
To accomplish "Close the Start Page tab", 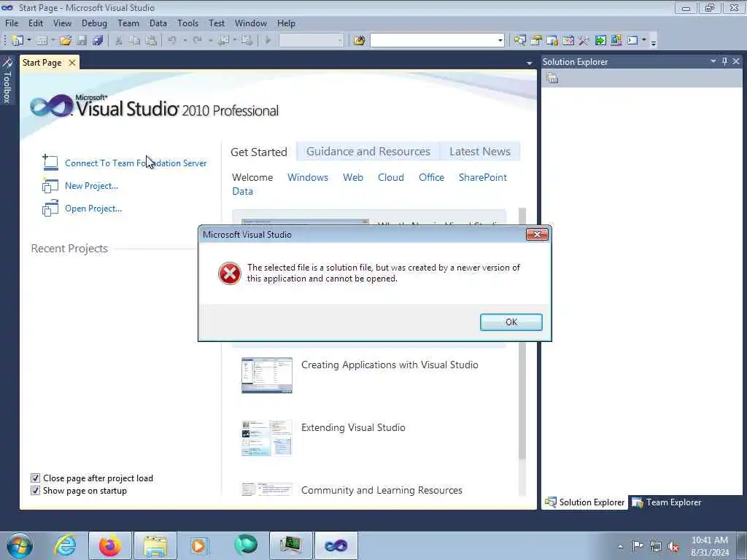I will tap(72, 63).
